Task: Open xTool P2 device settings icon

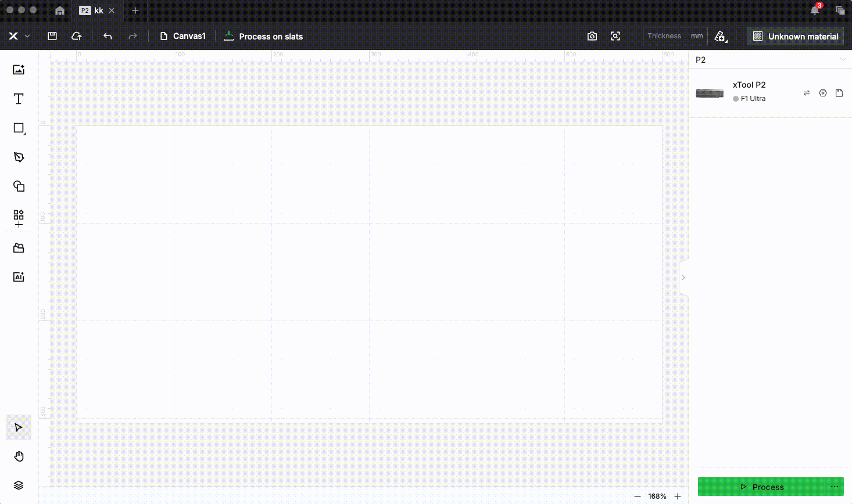Action: click(x=823, y=93)
